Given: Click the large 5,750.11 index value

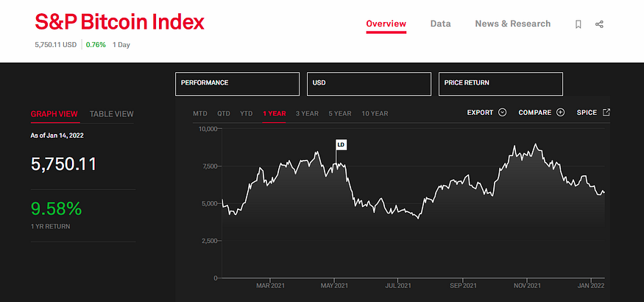Looking at the screenshot, I should click(63, 164).
